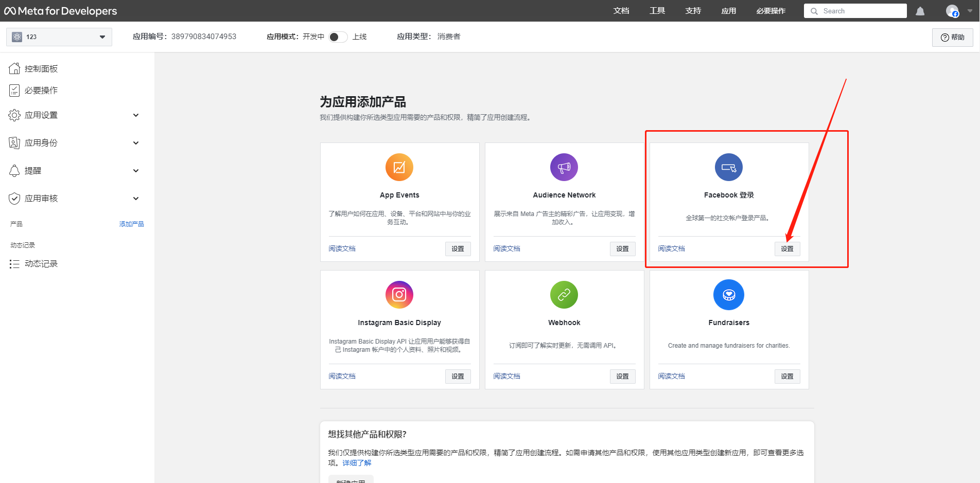The height and width of the screenshot is (483, 980).
Task: Expand the 应用身份 chevron
Action: point(136,143)
